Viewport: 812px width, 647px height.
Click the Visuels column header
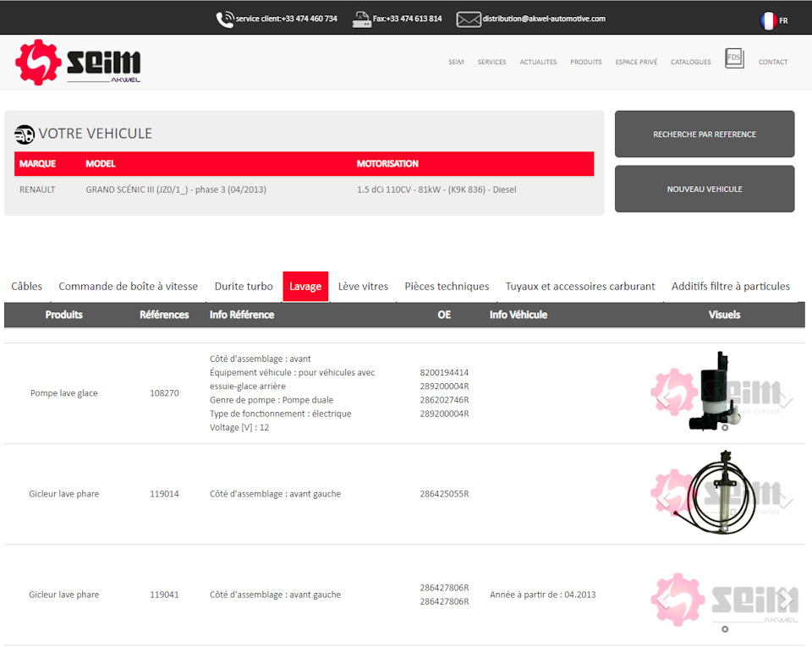pyautogui.click(x=724, y=315)
